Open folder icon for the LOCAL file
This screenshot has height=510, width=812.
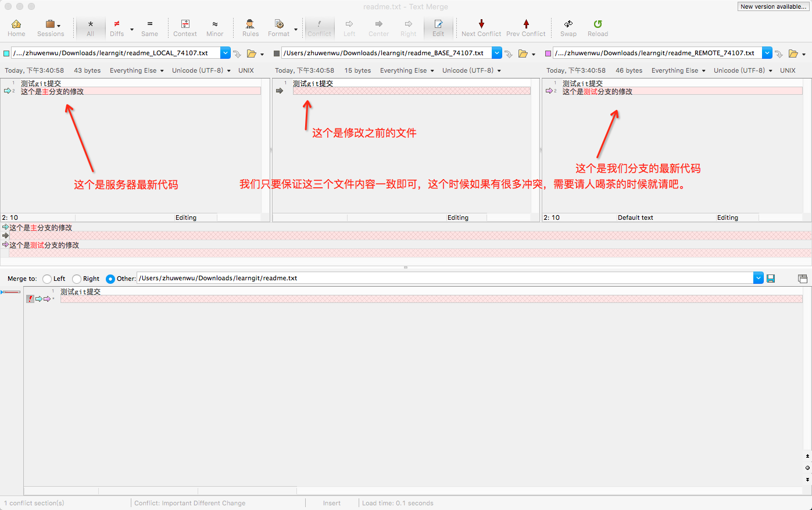[x=252, y=54]
